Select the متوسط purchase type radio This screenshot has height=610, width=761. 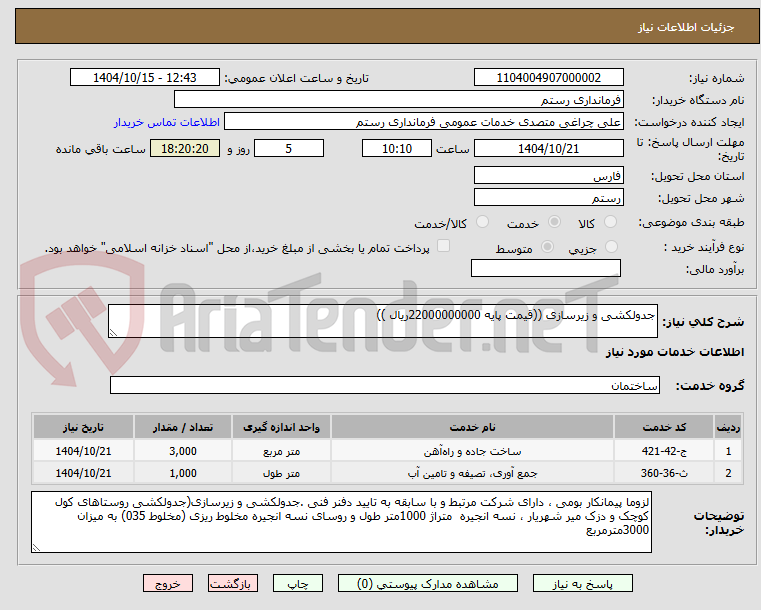(547, 247)
